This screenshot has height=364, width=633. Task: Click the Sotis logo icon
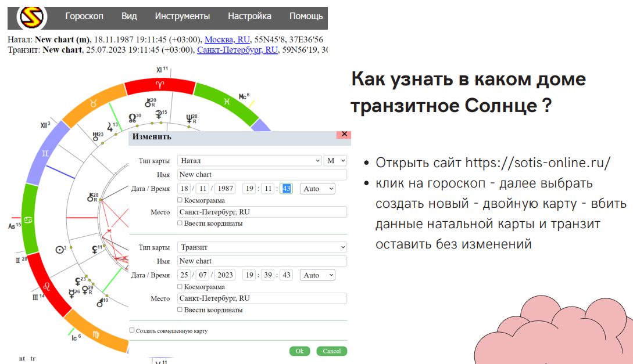[x=32, y=17]
